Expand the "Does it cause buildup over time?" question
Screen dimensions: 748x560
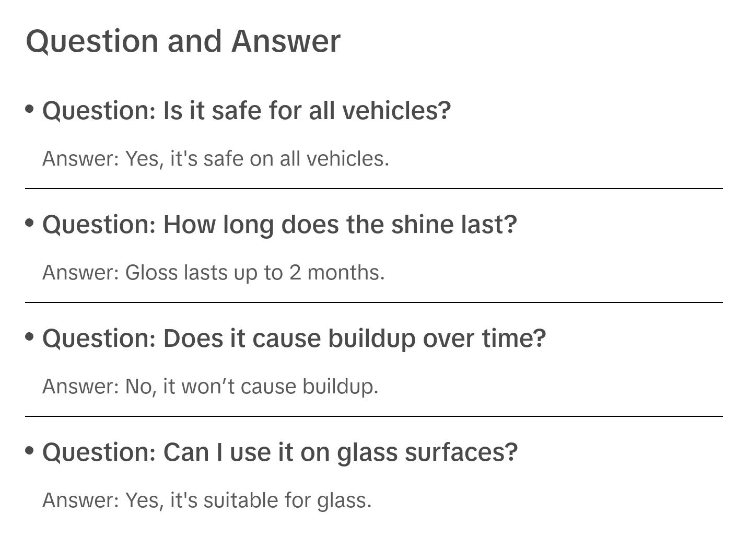click(294, 339)
